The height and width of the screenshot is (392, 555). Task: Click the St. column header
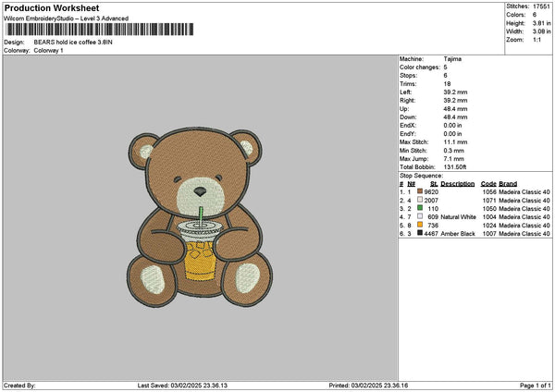click(x=434, y=183)
